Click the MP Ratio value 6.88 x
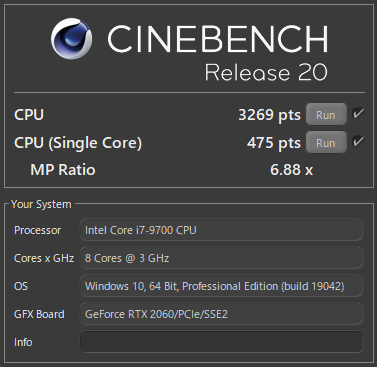Image resolution: width=377 pixels, height=367 pixels. [291, 170]
